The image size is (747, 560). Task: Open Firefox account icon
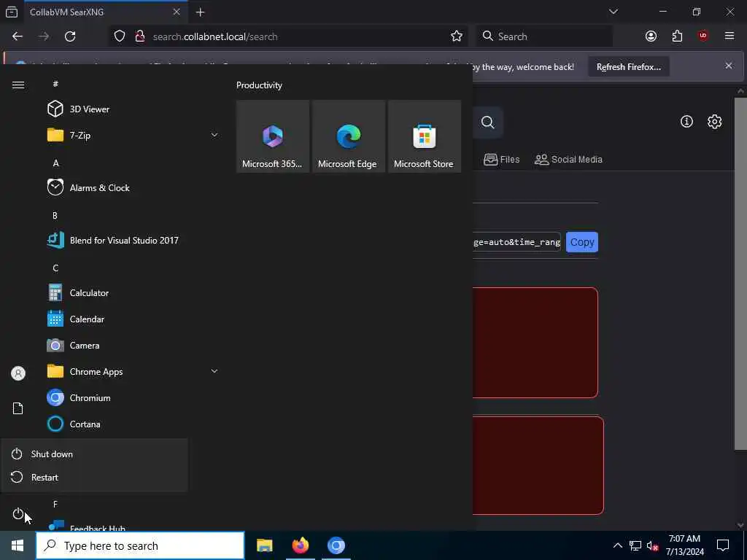pos(651,36)
